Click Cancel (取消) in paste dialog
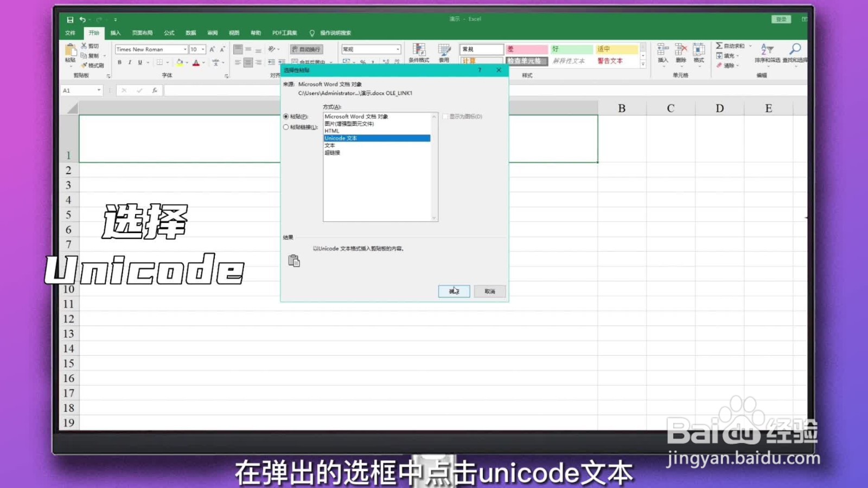Screen dimensions: 868x488 (490, 291)
